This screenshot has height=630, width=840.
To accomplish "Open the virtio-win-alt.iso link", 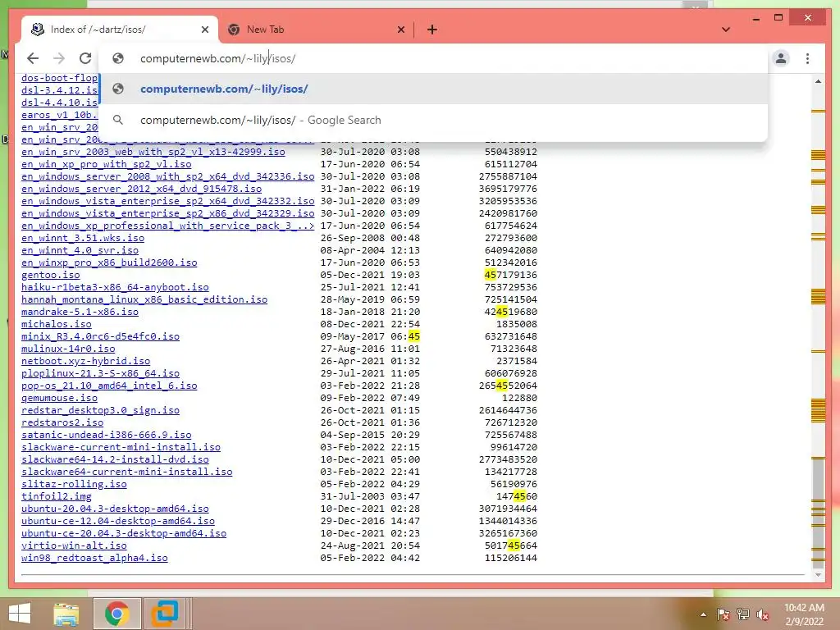I will point(74,546).
